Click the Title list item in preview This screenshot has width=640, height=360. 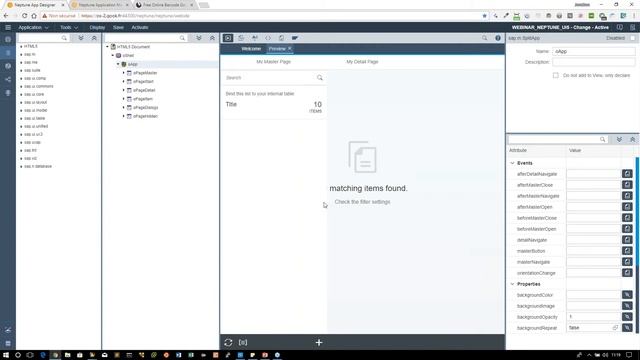pos(273,107)
